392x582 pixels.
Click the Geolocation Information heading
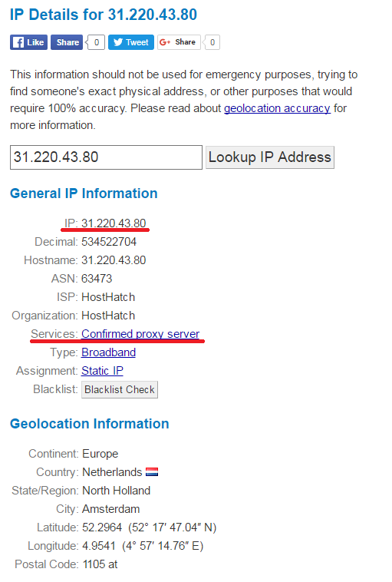point(90,424)
